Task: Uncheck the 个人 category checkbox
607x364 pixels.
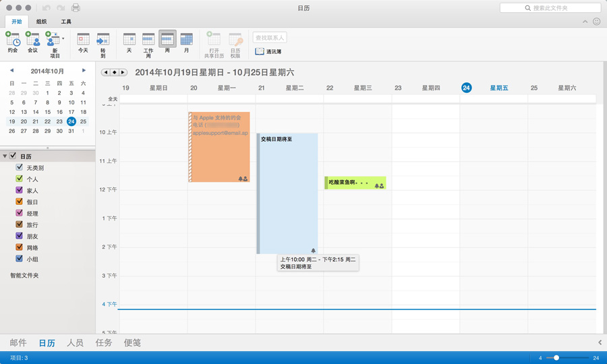Action: pyautogui.click(x=19, y=179)
